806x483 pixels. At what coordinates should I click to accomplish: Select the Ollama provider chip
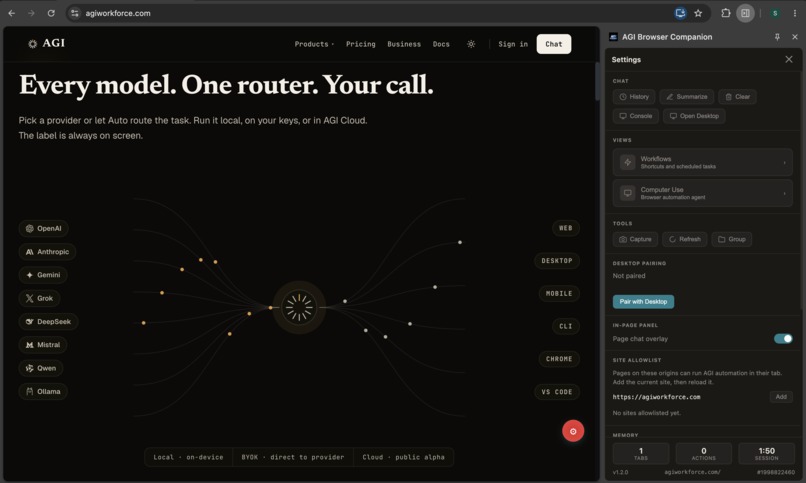click(x=43, y=392)
